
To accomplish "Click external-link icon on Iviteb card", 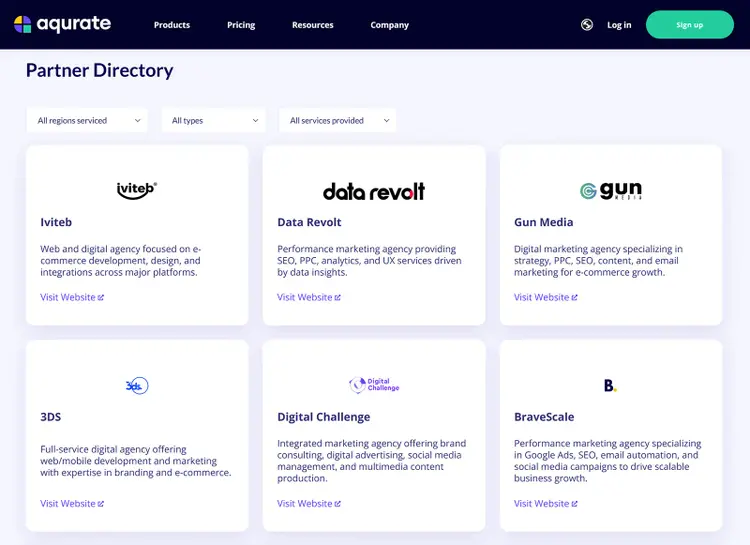I will pyautogui.click(x=101, y=298).
